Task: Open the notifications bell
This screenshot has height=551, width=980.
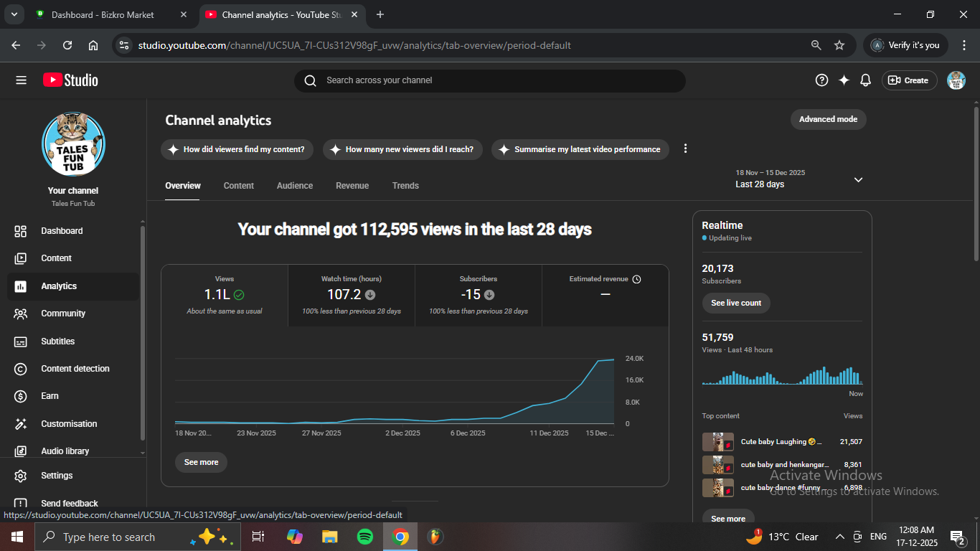Action: [x=865, y=80]
